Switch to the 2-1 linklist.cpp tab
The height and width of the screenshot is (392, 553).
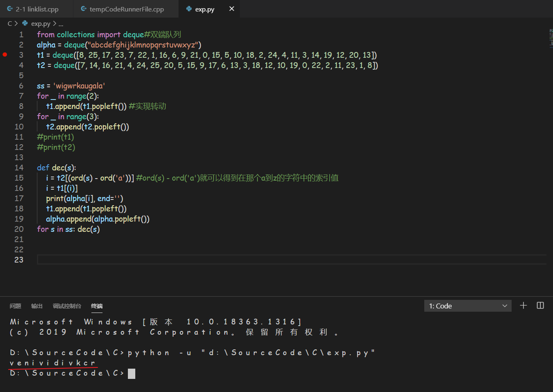tap(36, 9)
